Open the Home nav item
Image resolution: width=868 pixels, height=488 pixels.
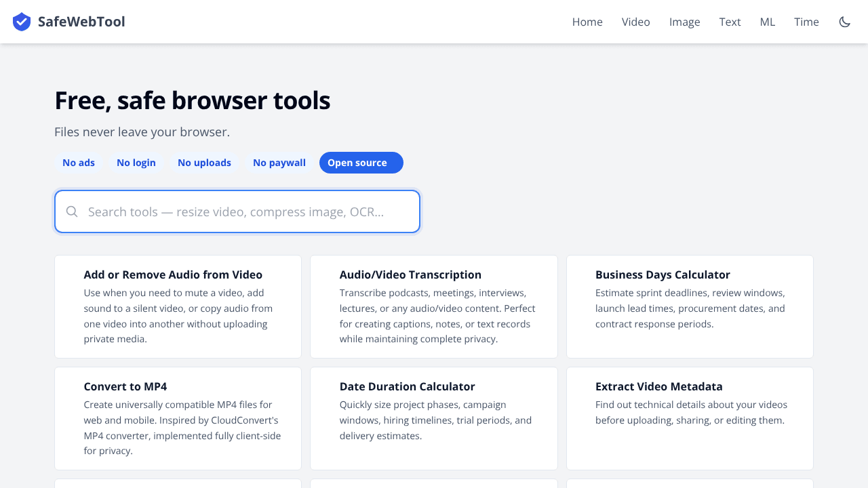pyautogui.click(x=587, y=22)
